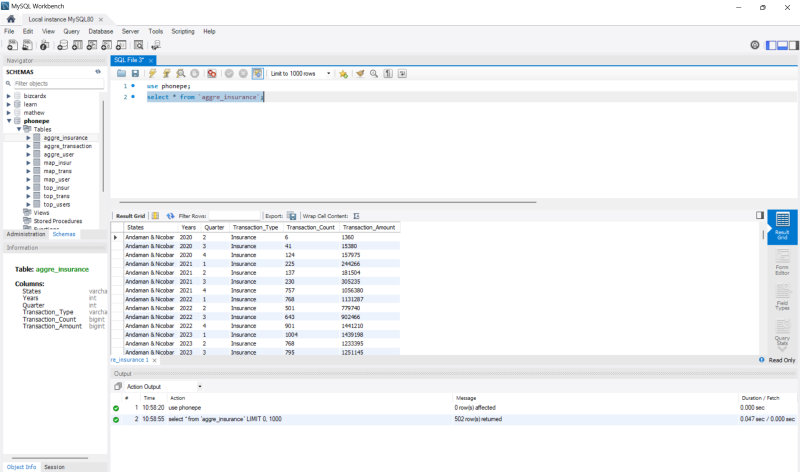Close the SQL File 3 tab
The height and width of the screenshot is (472, 800).
(x=151, y=61)
